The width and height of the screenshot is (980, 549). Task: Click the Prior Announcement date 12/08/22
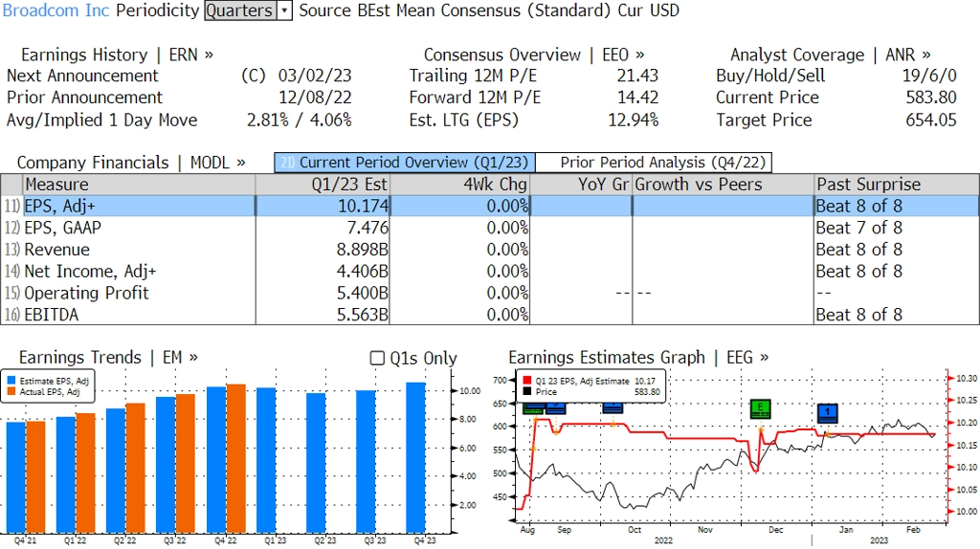pyautogui.click(x=315, y=98)
